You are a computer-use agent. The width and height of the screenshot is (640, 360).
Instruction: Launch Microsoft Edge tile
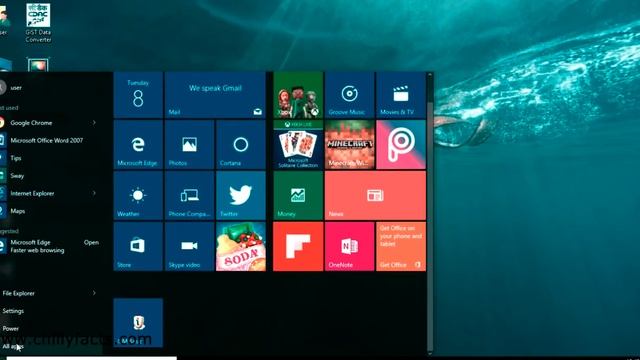click(x=138, y=144)
